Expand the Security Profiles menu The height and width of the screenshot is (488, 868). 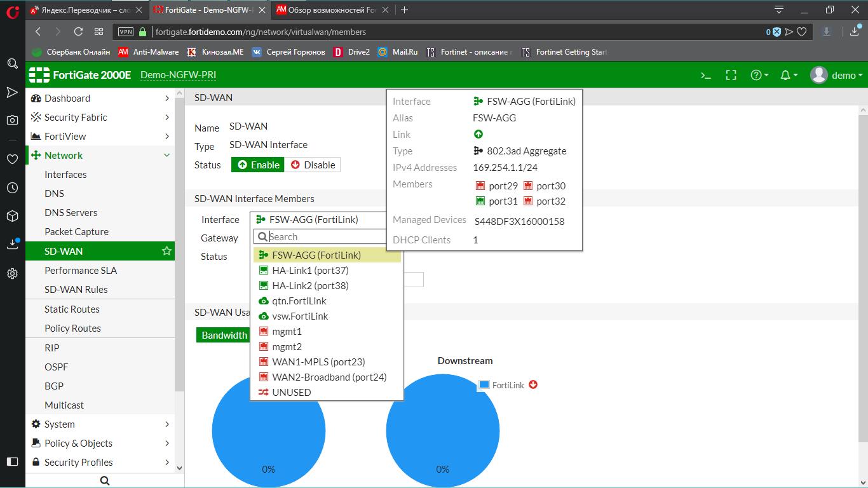(100, 462)
